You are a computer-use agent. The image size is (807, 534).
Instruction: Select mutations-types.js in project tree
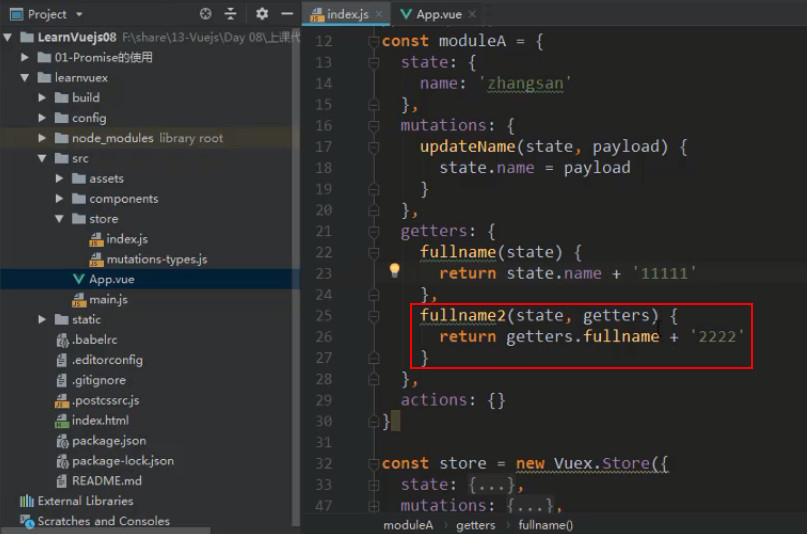click(148, 259)
